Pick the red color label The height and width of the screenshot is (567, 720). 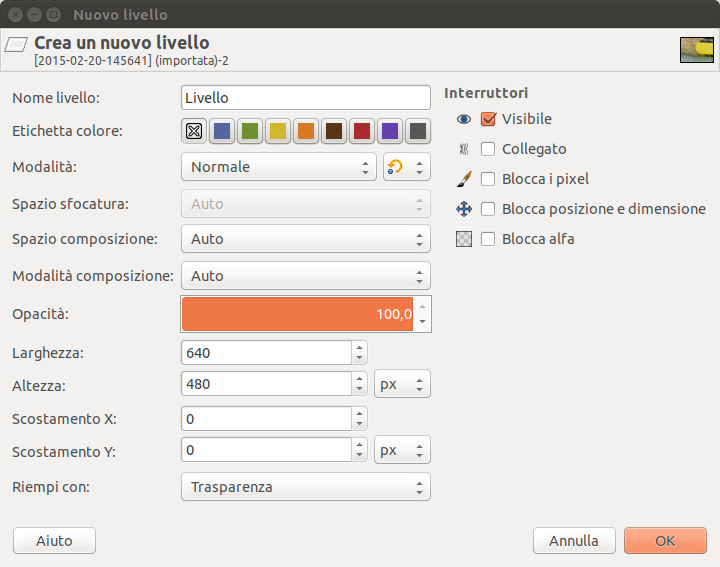[x=362, y=131]
